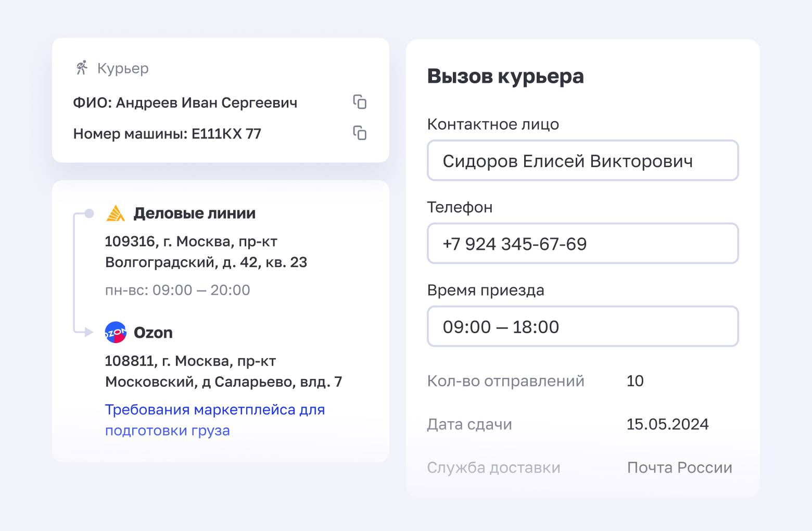812x531 pixels.
Task: Click the route start point marker
Action: (88, 213)
